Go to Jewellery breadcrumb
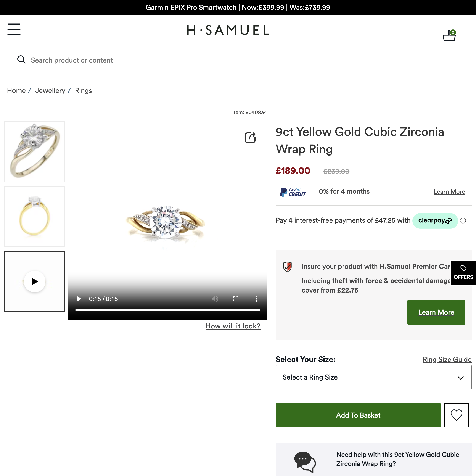 pos(50,90)
